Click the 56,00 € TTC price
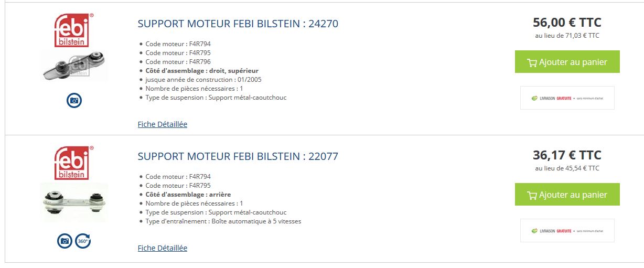This screenshot has width=644, height=268. [567, 23]
